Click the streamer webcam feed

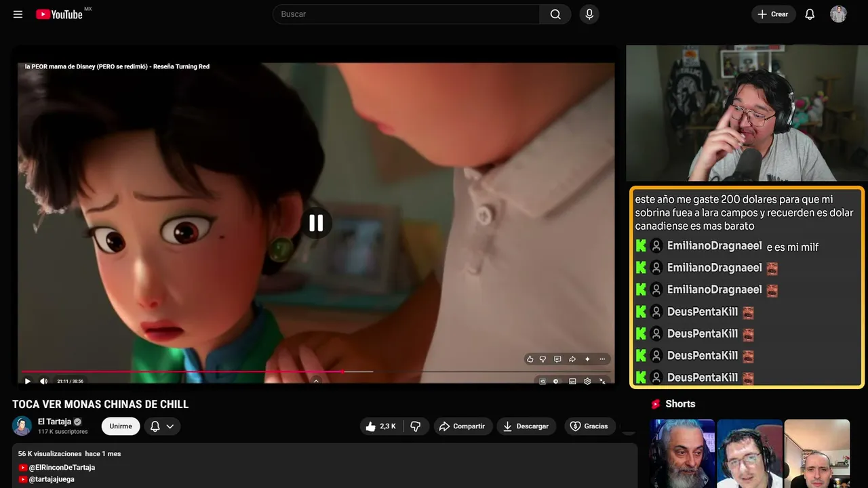click(x=746, y=113)
